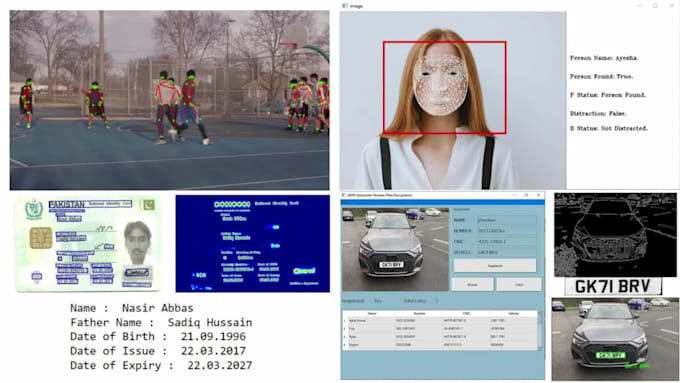The image size is (680, 383).
Task: Click the 'Father Name : Sadiq Hussain' line
Action: [x=161, y=322]
